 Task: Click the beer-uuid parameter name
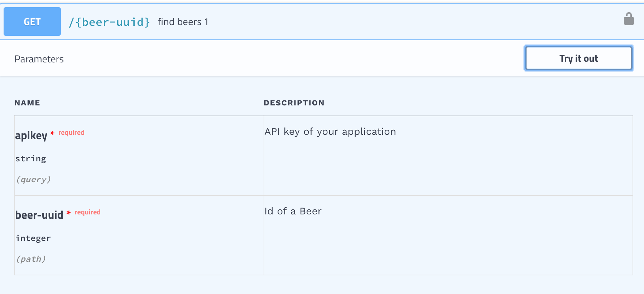[39, 215]
